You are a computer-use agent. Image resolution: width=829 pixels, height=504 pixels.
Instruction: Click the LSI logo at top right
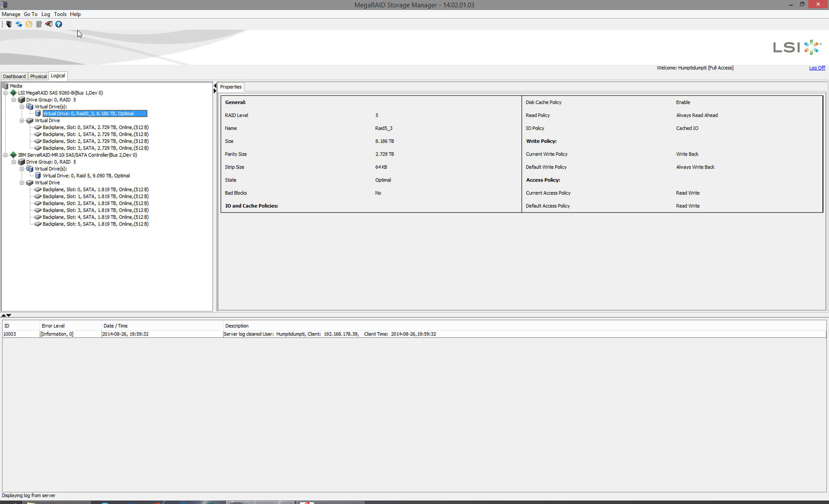tap(797, 47)
